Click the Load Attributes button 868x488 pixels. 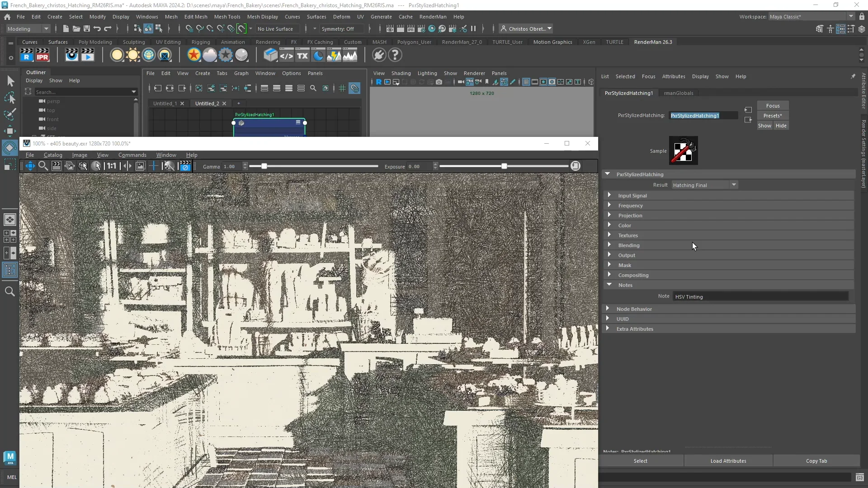tap(728, 461)
